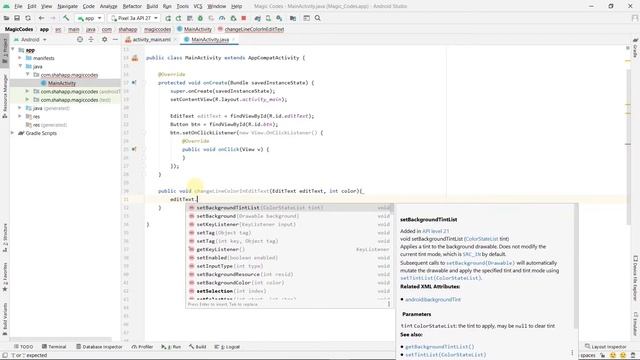Expand the java (generated) folder

(20, 108)
